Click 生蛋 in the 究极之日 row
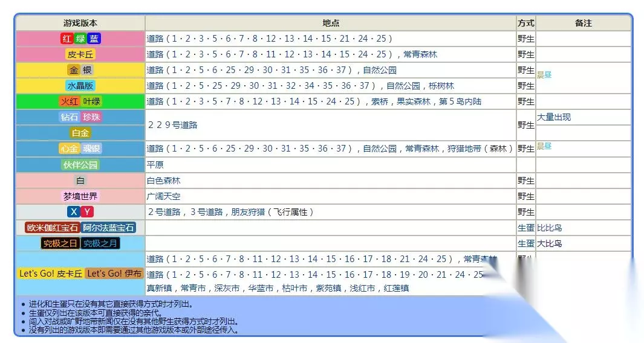This screenshot has height=343, width=644. (x=526, y=243)
